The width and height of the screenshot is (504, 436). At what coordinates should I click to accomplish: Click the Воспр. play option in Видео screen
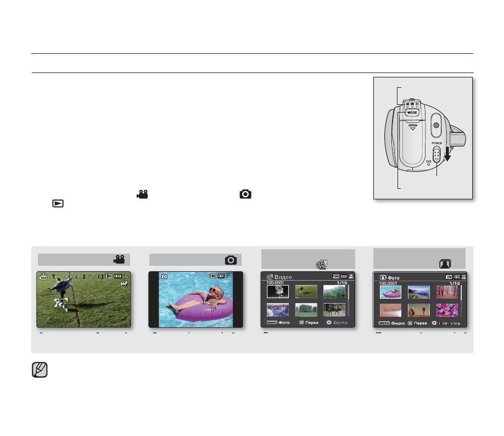point(338,322)
